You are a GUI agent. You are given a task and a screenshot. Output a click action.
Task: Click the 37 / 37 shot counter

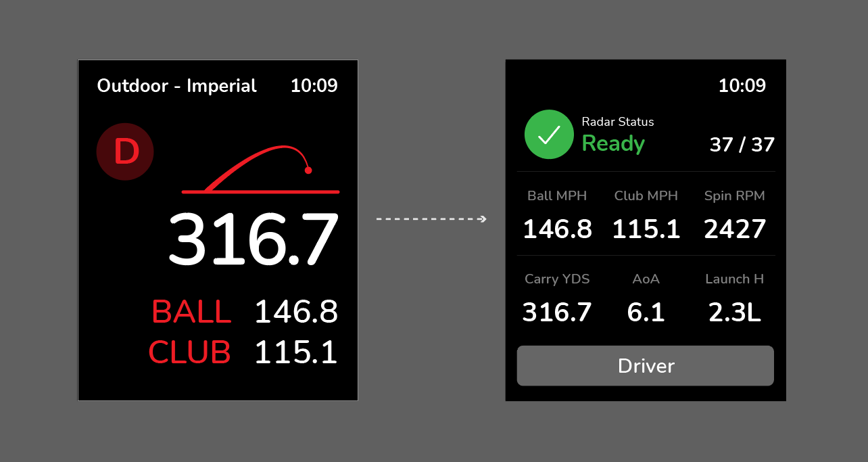click(742, 144)
